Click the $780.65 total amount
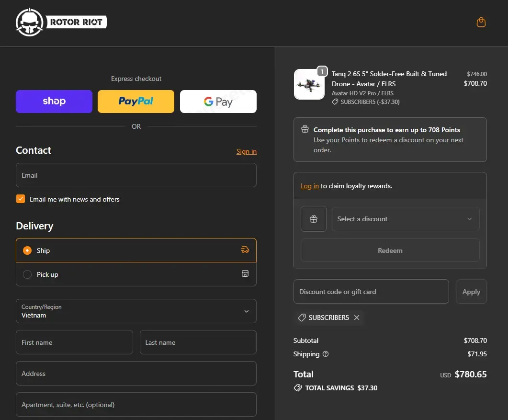This screenshot has height=420, width=508. pyautogui.click(x=471, y=375)
